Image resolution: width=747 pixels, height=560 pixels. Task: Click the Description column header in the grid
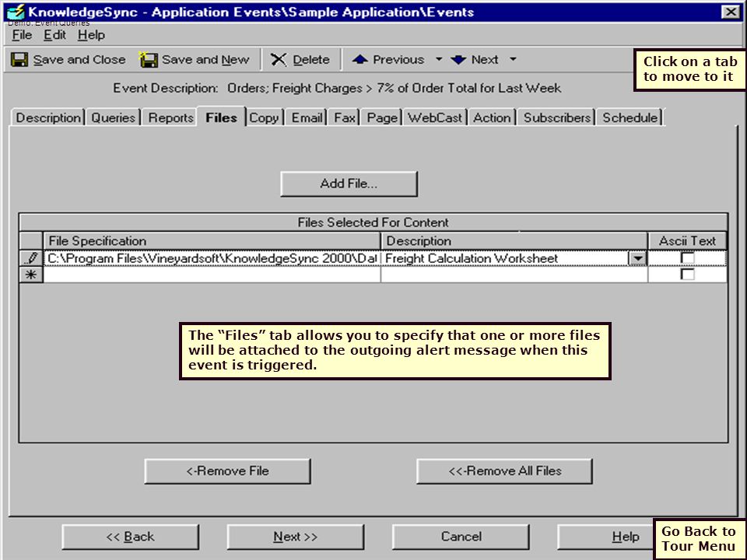pyautogui.click(x=514, y=241)
